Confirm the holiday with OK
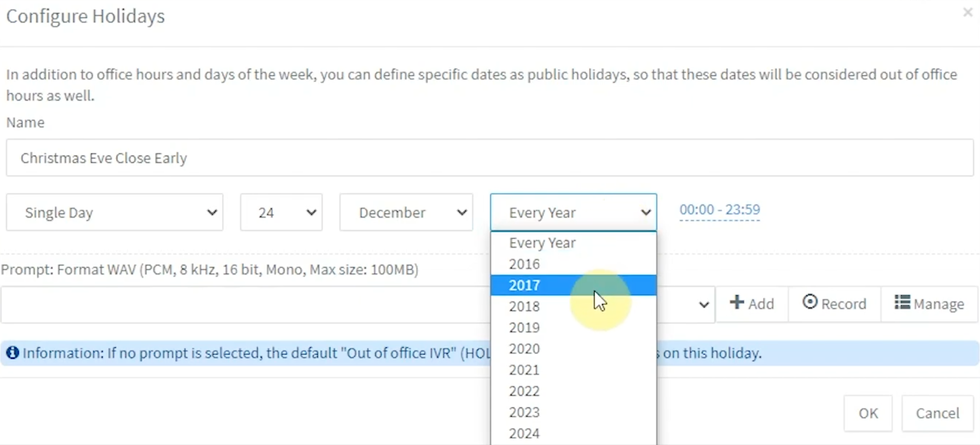Screen dimensions: 980x445 click(868, 413)
